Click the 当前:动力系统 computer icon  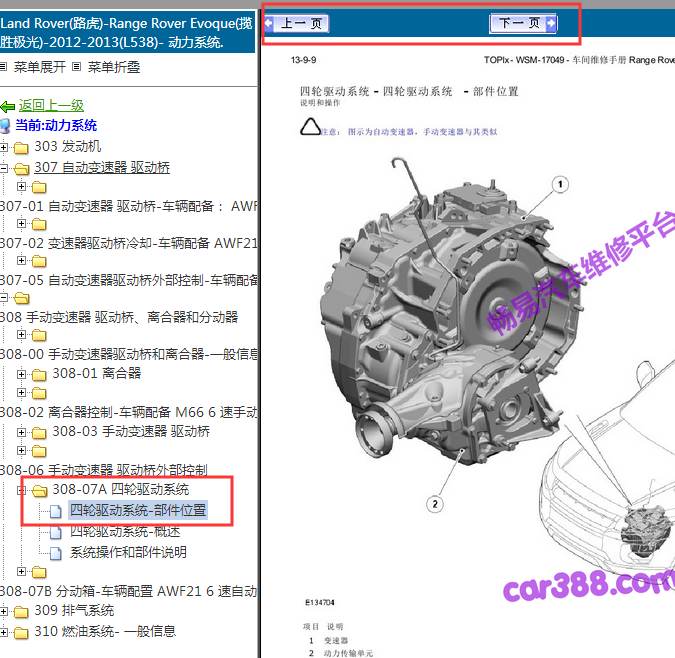point(5,126)
